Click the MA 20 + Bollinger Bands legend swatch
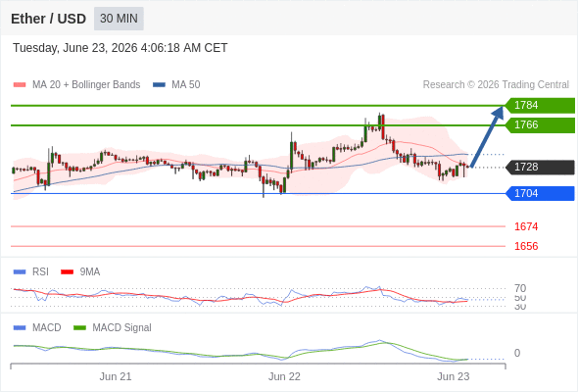The height and width of the screenshot is (392, 578). [x=20, y=85]
